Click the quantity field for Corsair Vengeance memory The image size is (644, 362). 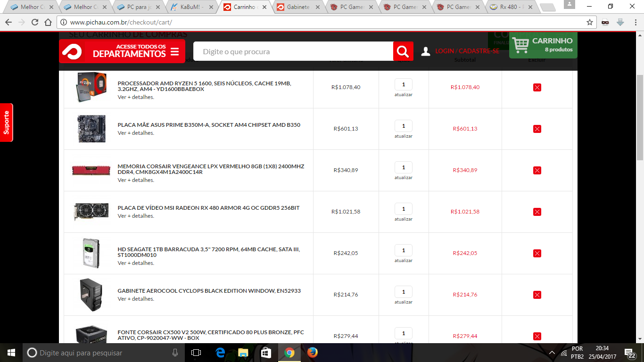tap(404, 167)
